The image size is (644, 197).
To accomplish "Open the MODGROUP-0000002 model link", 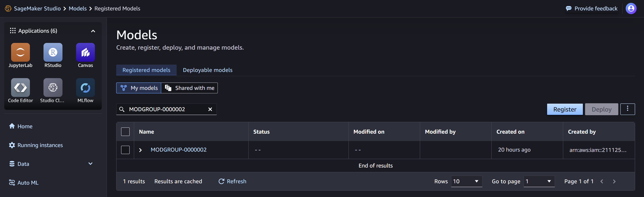I will coord(179,150).
